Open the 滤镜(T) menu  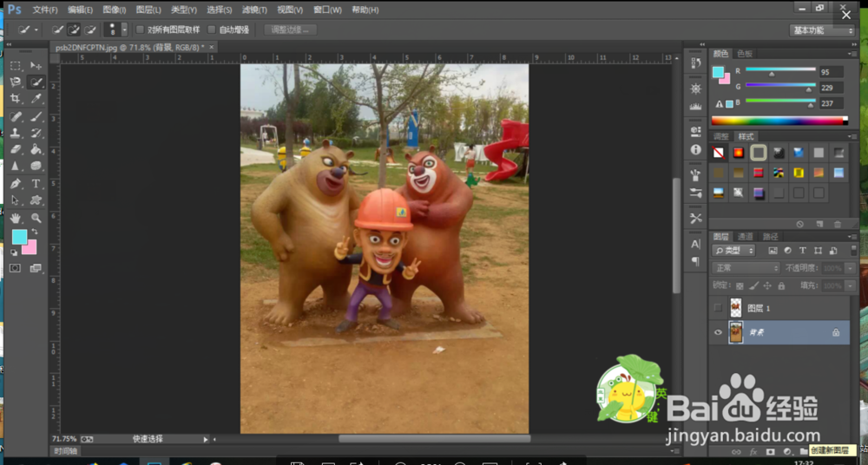(254, 10)
